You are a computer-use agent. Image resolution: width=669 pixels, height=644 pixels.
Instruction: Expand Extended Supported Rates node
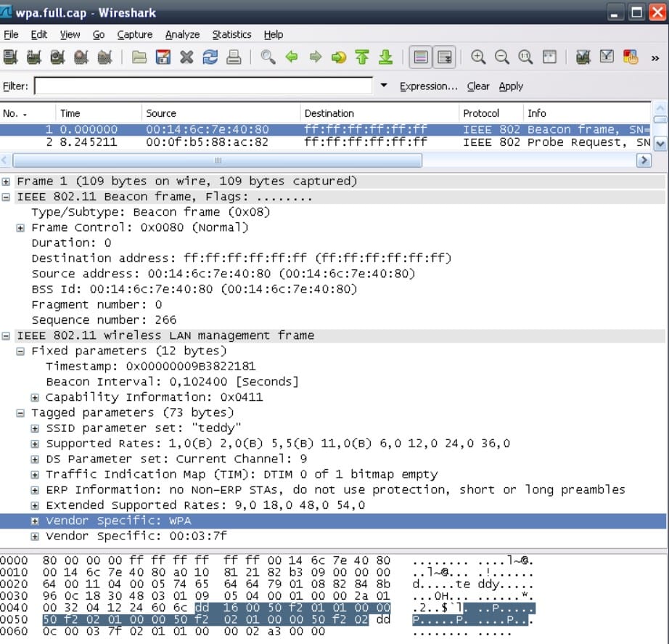35,505
